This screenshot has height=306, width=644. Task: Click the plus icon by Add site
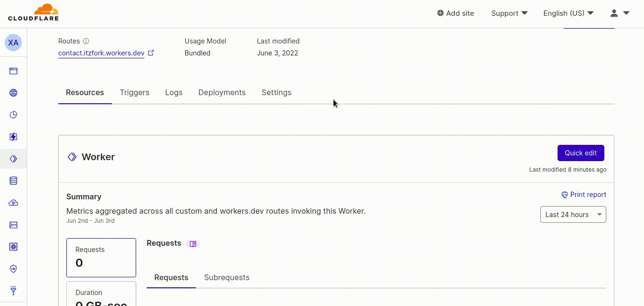click(440, 13)
